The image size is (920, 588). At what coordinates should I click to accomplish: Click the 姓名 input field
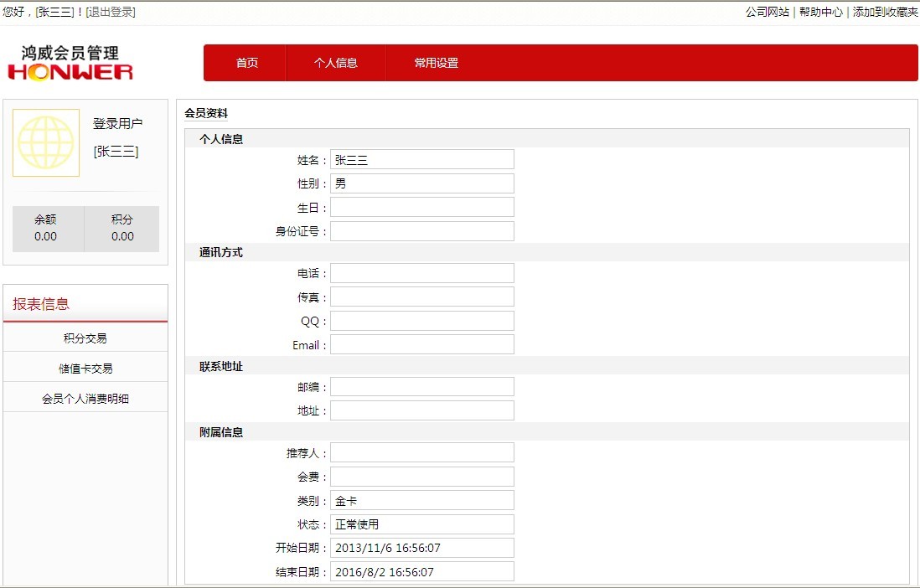(421, 160)
